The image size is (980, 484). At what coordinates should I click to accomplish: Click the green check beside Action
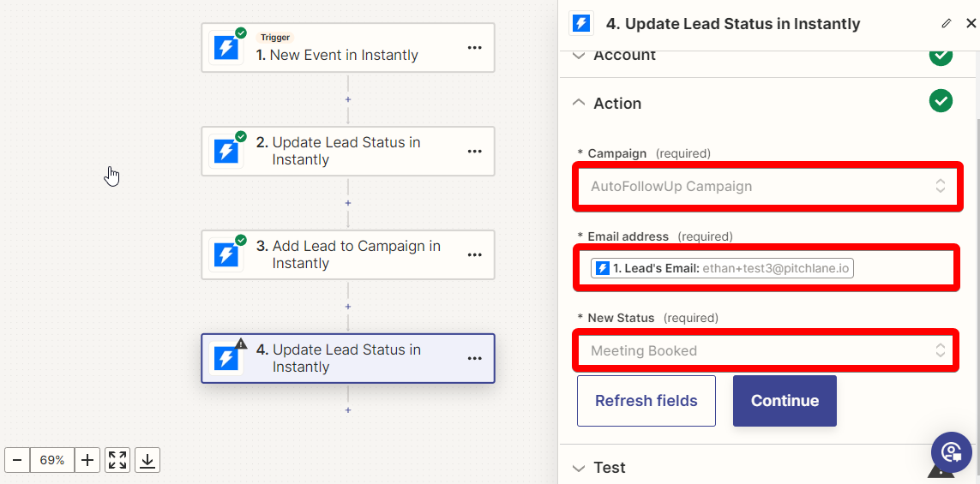tap(941, 100)
